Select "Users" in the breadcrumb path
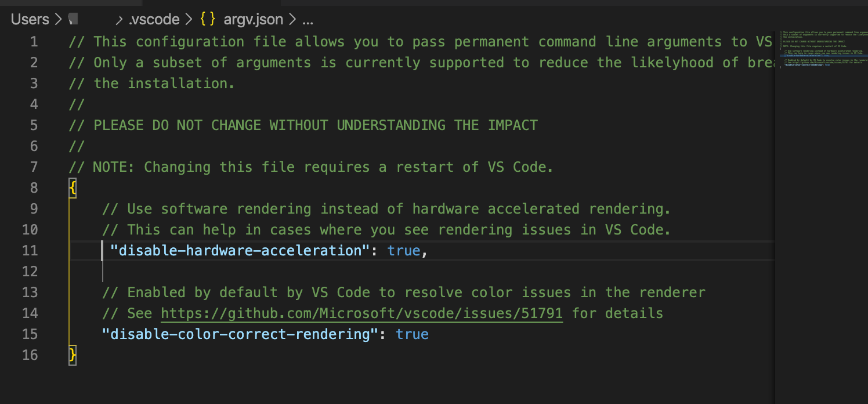Screen dimensions: 868x404 29,19
